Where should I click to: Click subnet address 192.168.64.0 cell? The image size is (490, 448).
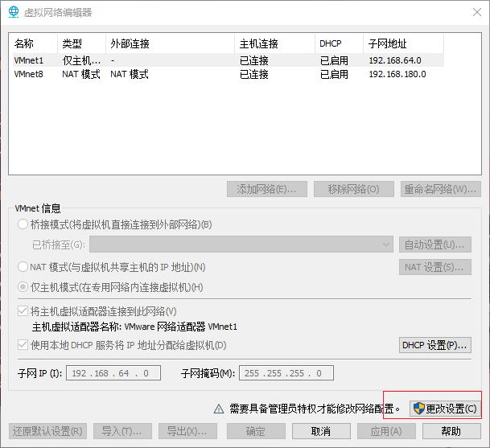point(395,60)
